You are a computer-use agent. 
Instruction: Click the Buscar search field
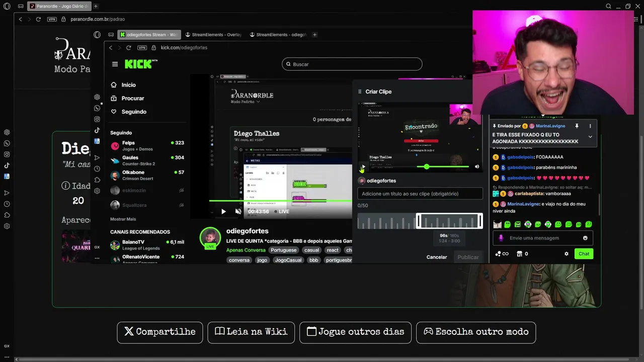point(352,64)
